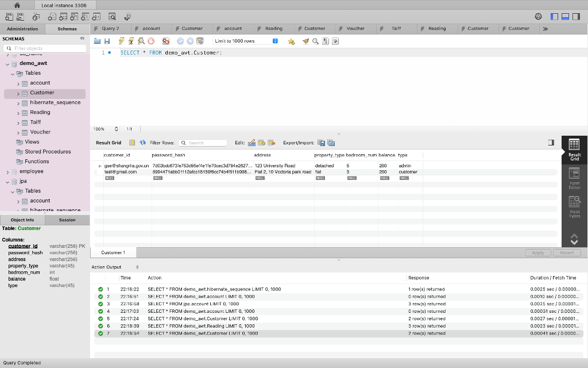Click the home icon at top left
588x368 pixels.
[x=17, y=5]
